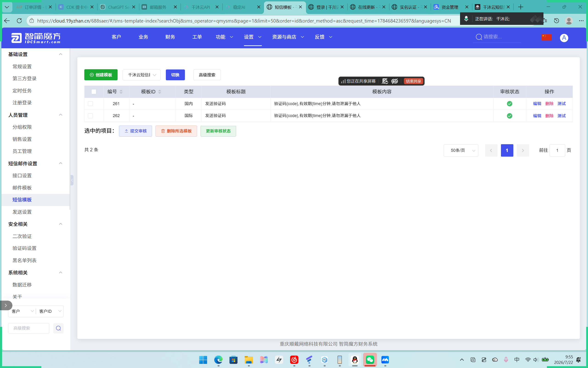Click the annotation icon in sharing bar

pyautogui.click(x=385, y=81)
